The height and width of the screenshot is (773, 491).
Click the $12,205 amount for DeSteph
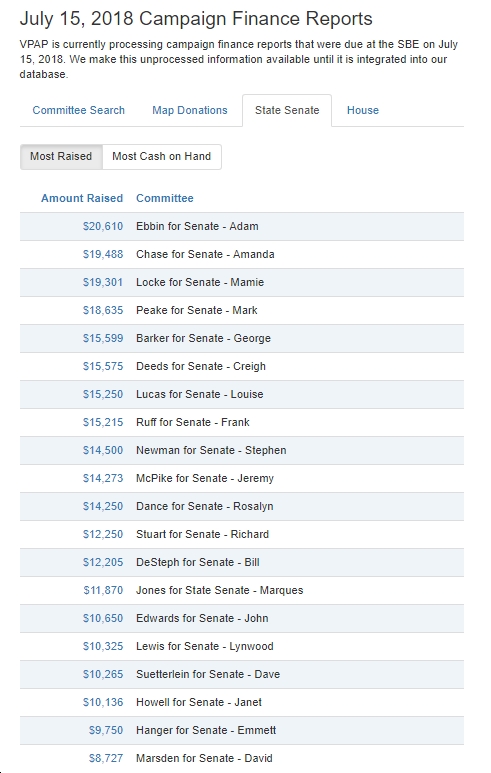pyautogui.click(x=103, y=562)
